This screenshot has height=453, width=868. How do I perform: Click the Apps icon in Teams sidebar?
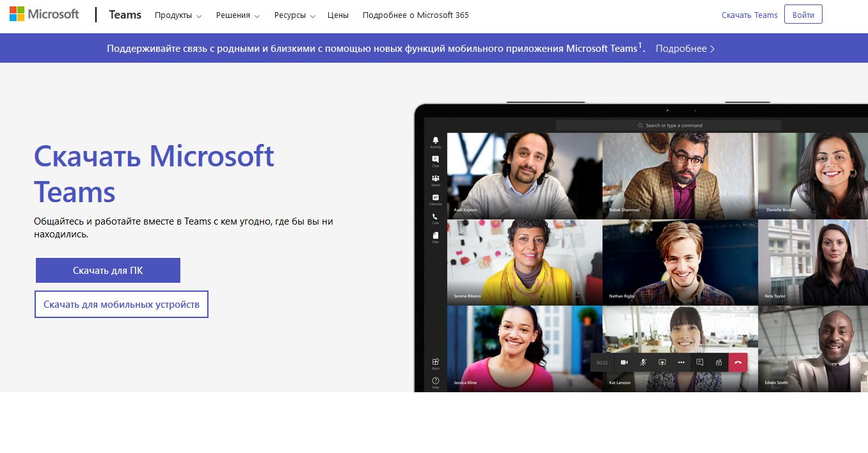pos(436,362)
